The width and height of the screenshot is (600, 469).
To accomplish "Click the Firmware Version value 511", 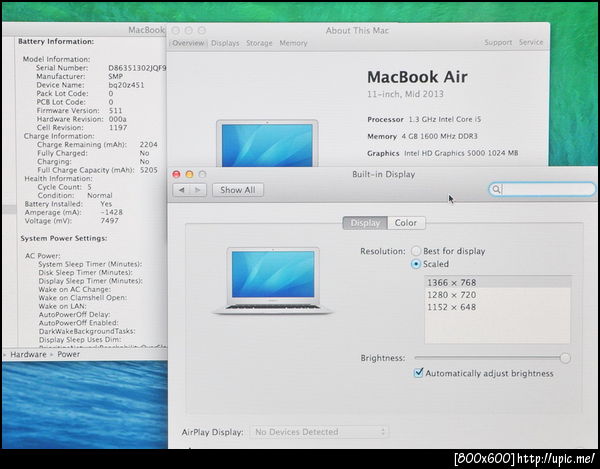I will (x=116, y=111).
